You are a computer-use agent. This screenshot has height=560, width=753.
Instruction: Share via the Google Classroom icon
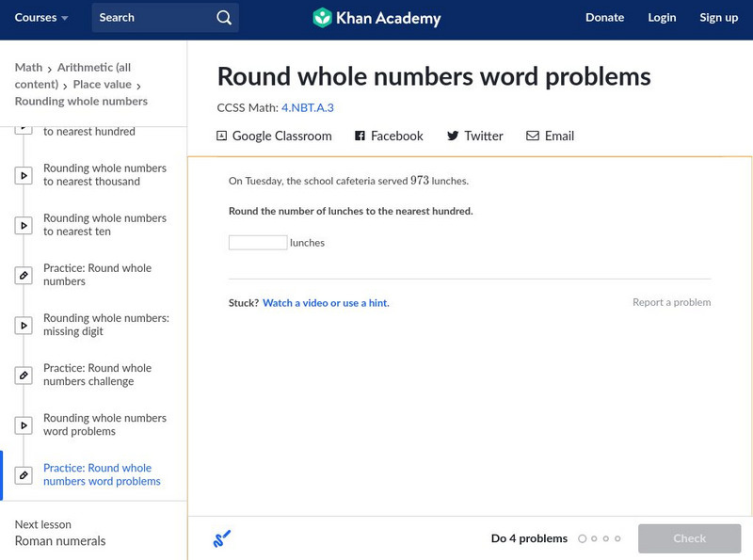[x=222, y=136]
